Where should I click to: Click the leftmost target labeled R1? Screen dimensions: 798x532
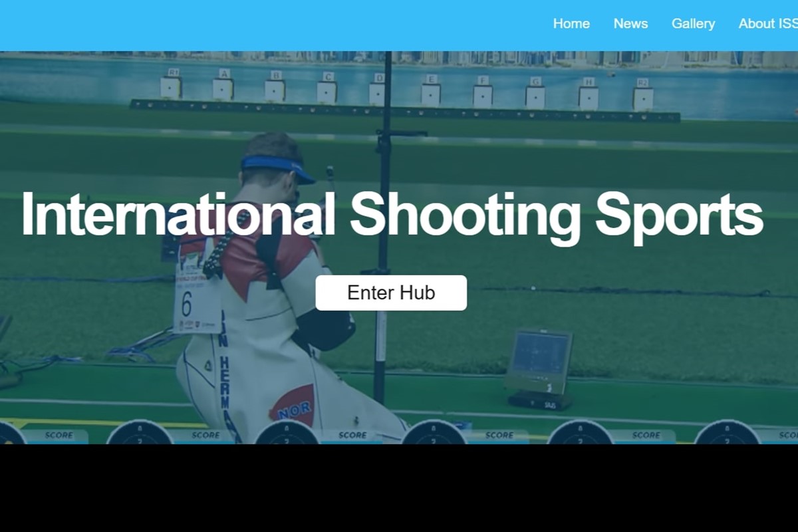click(x=171, y=87)
